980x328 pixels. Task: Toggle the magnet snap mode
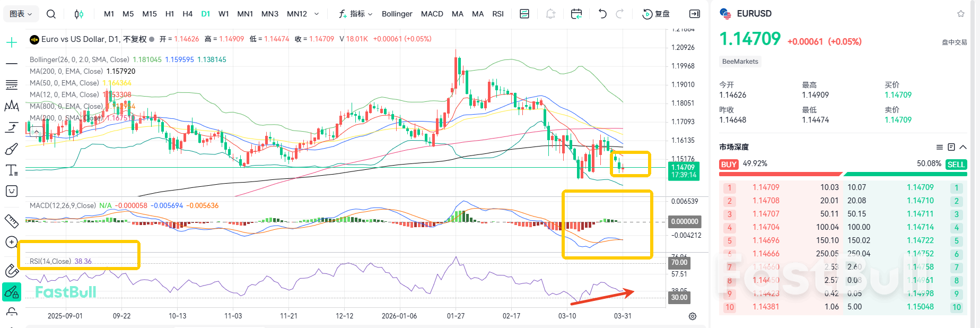[x=12, y=271]
